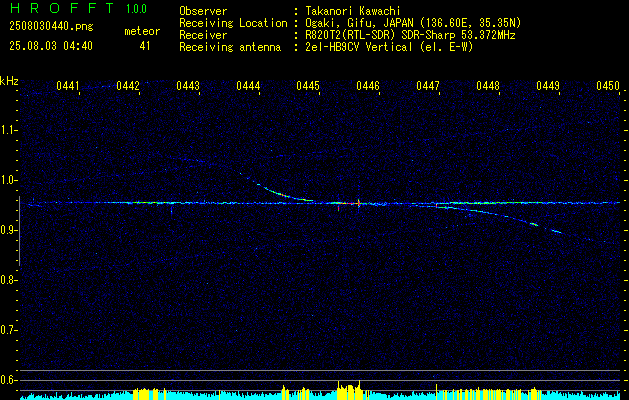Click the 0448 time marker
Viewport: 629px width, 400px height.
(x=488, y=85)
